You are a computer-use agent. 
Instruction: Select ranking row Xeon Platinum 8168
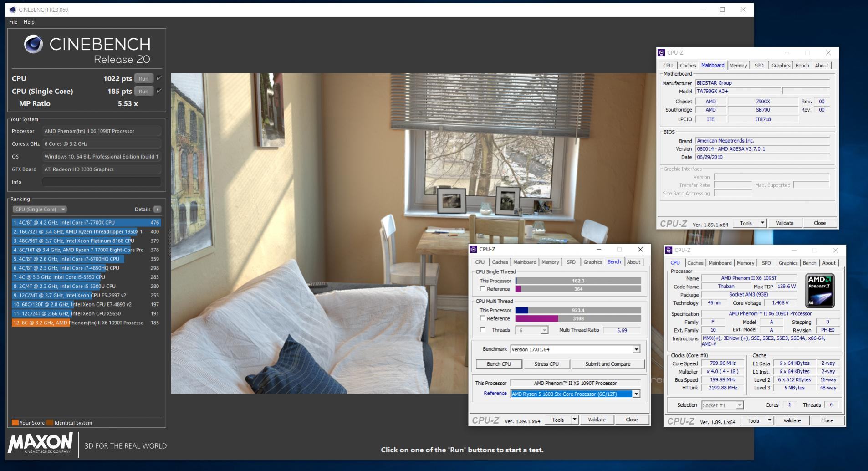click(86, 241)
